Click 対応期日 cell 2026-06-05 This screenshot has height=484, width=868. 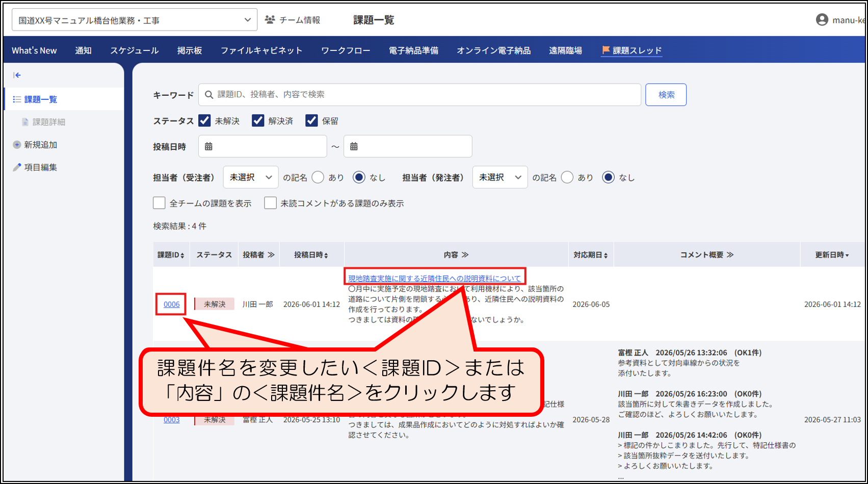[x=591, y=304]
